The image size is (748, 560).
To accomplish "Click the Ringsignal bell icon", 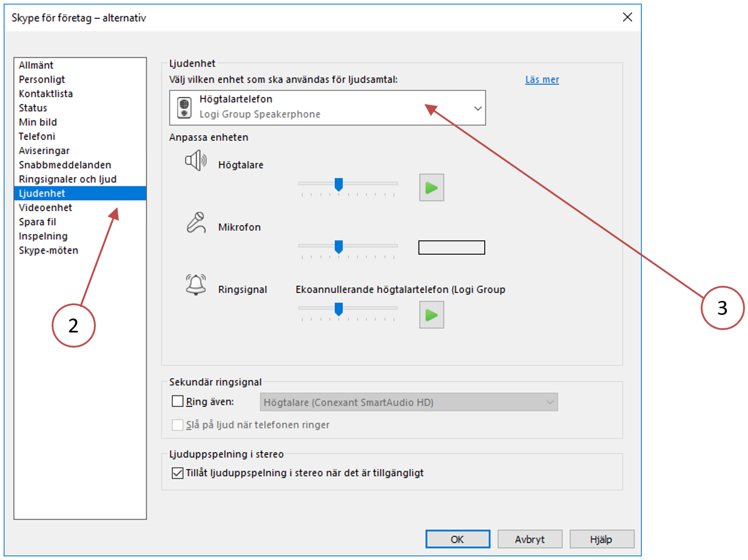I will (x=196, y=285).
